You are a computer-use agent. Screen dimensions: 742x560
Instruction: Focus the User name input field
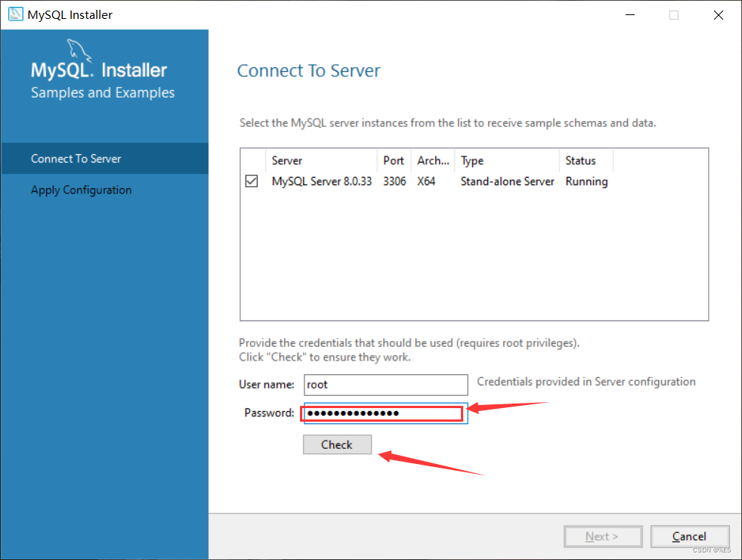385,385
